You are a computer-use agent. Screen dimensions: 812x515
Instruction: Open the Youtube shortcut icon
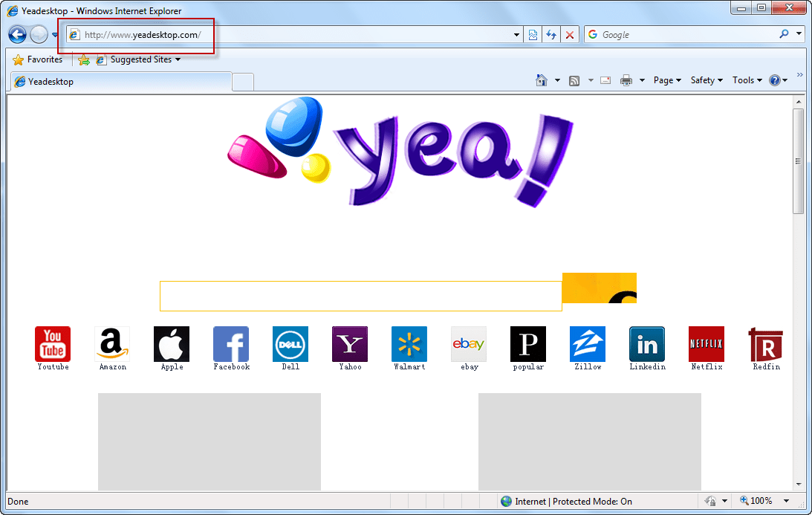(x=53, y=344)
